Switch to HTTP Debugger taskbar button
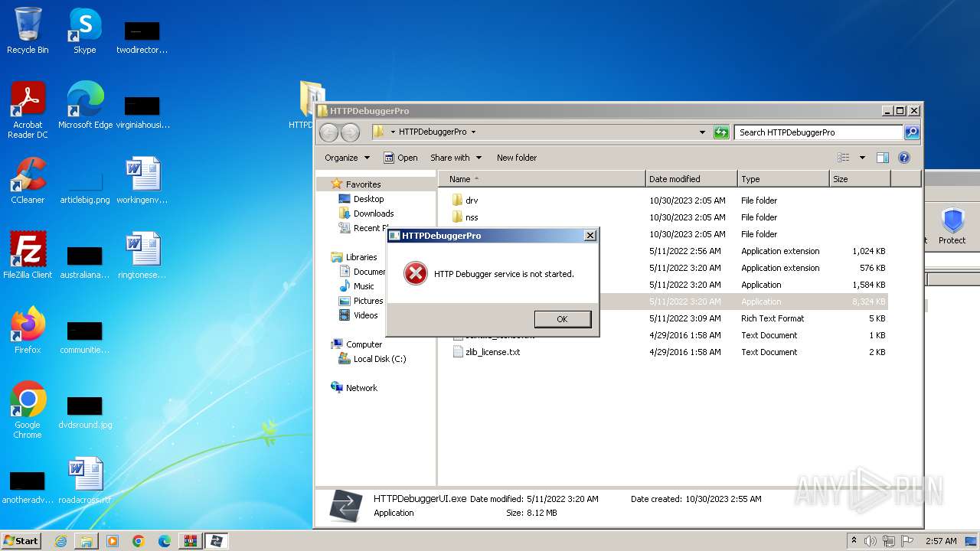980x551 pixels. pos(216,541)
